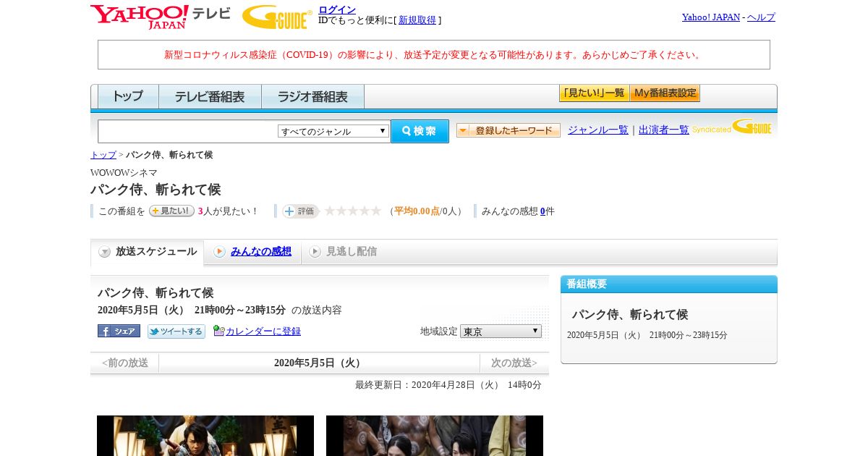
Task: Click the 2020年5月5日（火） date header
Action: (x=319, y=363)
